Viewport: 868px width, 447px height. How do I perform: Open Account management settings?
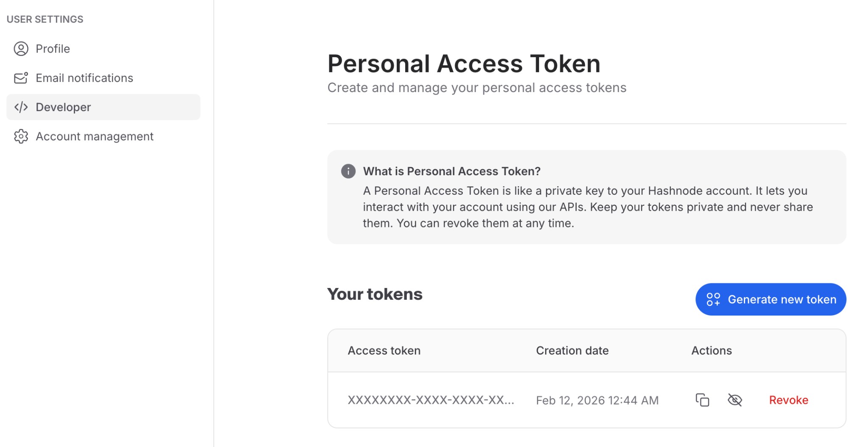point(95,136)
